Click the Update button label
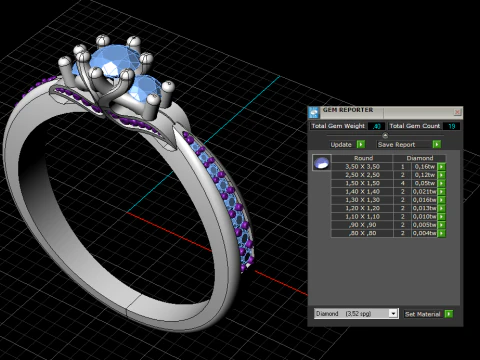The width and height of the screenshot is (480, 360). 341,145
